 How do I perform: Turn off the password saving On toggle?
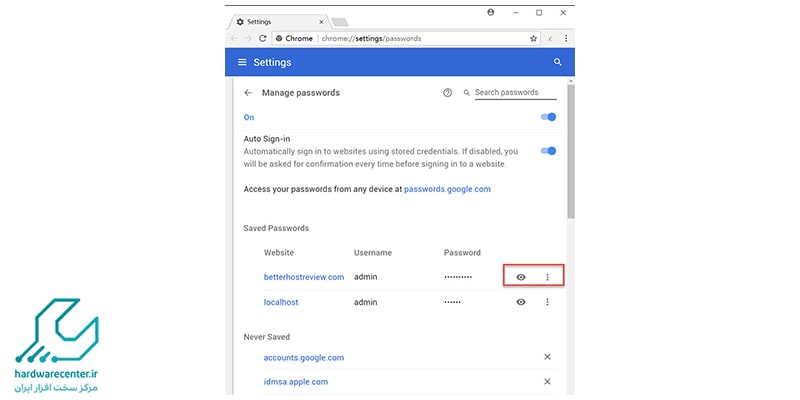(548, 117)
